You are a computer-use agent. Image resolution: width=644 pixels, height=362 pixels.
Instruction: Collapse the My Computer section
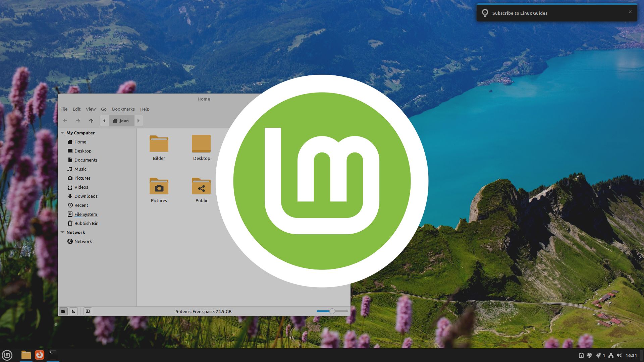click(x=62, y=133)
